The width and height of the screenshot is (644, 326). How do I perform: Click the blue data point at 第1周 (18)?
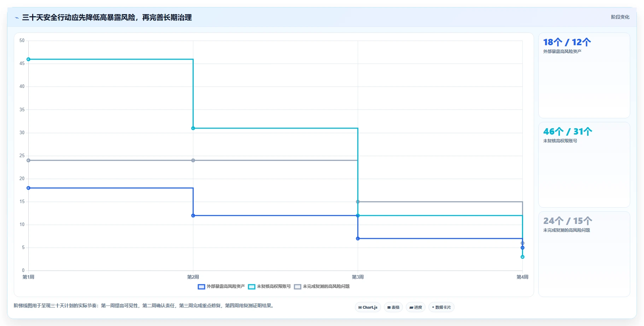(29, 188)
